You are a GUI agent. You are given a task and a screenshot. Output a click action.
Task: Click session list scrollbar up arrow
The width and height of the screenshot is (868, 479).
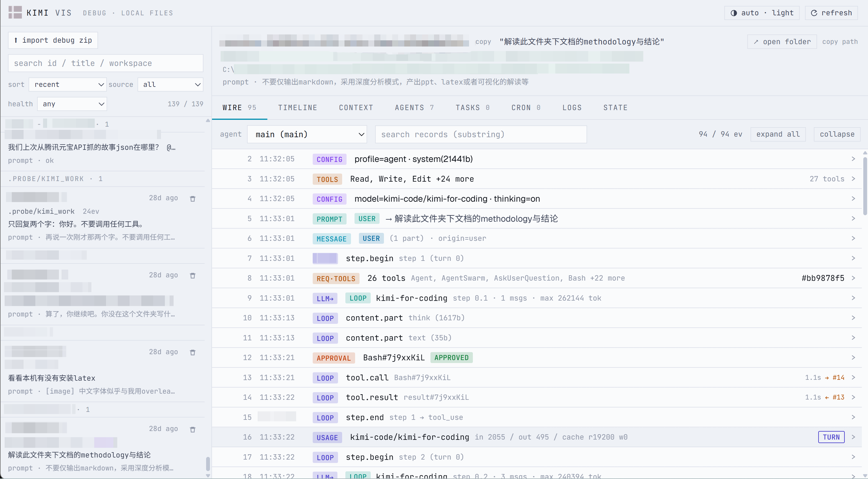point(208,120)
